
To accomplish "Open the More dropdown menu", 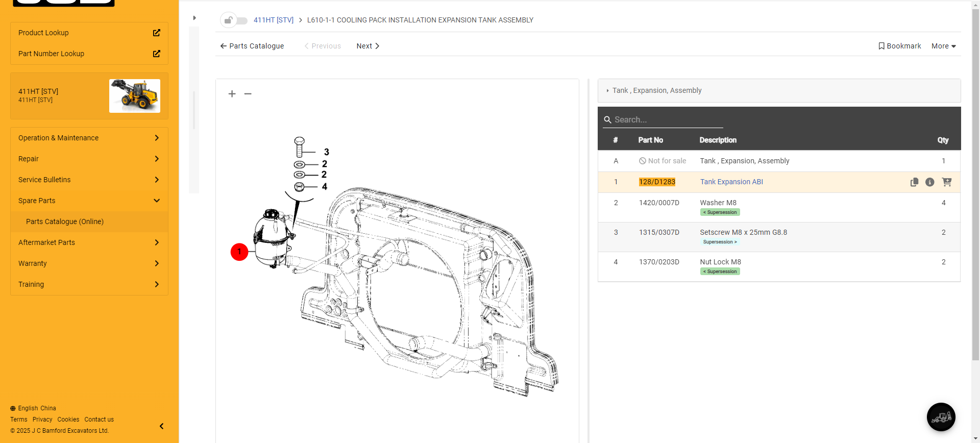I will 943,46.
